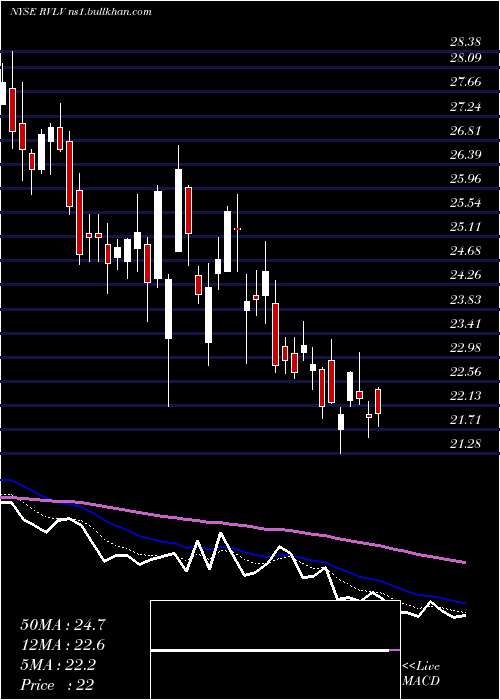Click the MACD indicator box
Screen dimensions: 500x700
275,650
